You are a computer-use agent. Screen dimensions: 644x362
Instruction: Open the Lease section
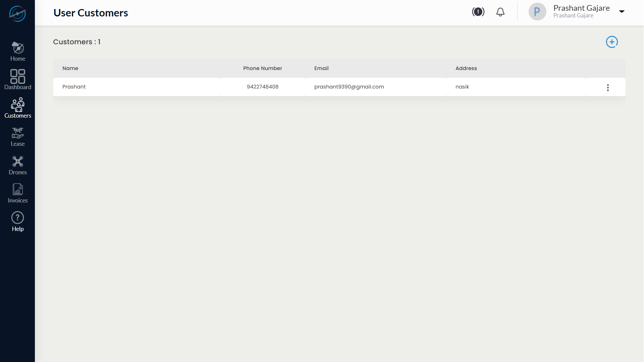coord(18,137)
